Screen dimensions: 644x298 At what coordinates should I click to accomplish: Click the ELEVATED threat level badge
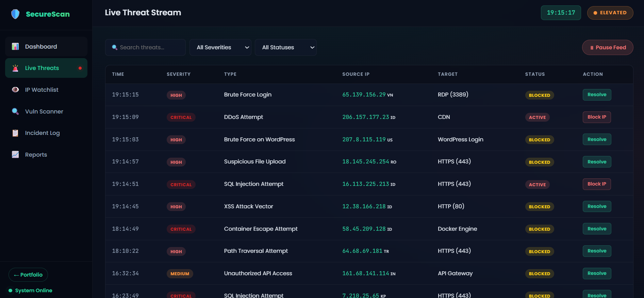coord(610,13)
